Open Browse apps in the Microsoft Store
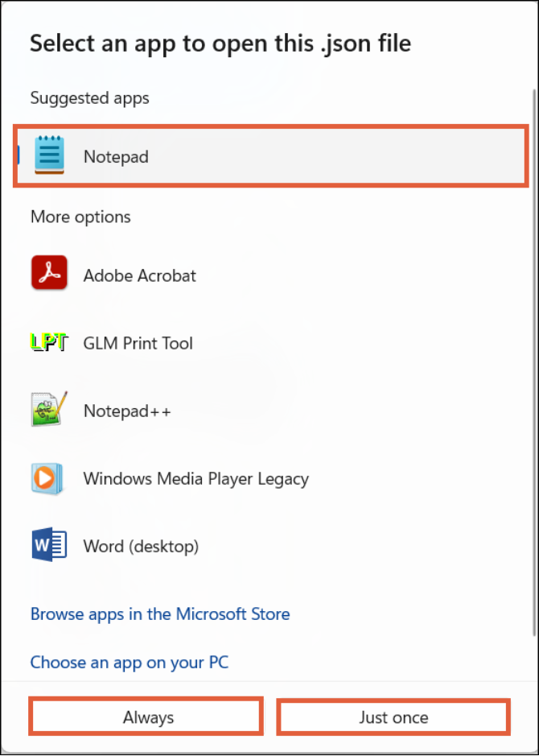539x756 pixels. coord(160,613)
